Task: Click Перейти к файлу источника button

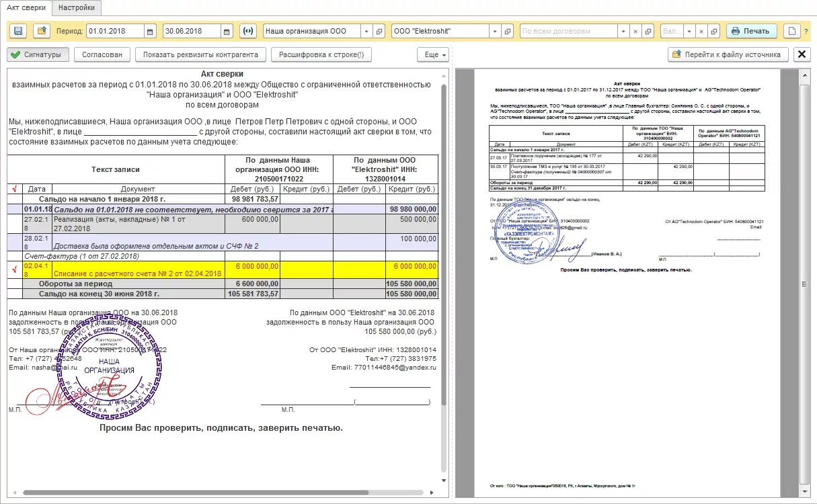Action: [728, 54]
